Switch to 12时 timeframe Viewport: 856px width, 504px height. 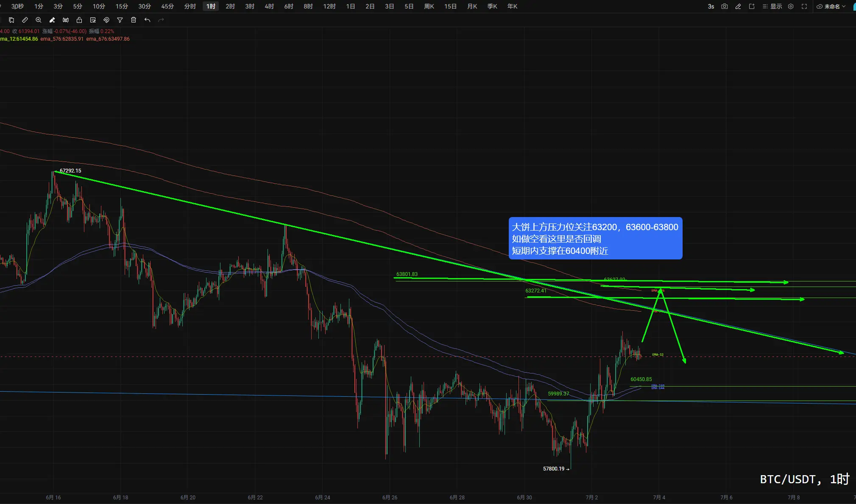tap(330, 6)
